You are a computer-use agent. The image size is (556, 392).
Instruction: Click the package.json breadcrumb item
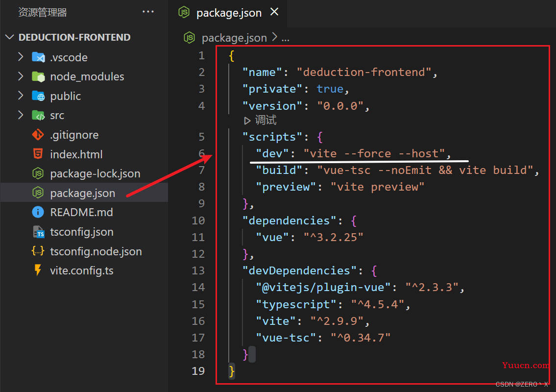(234, 38)
